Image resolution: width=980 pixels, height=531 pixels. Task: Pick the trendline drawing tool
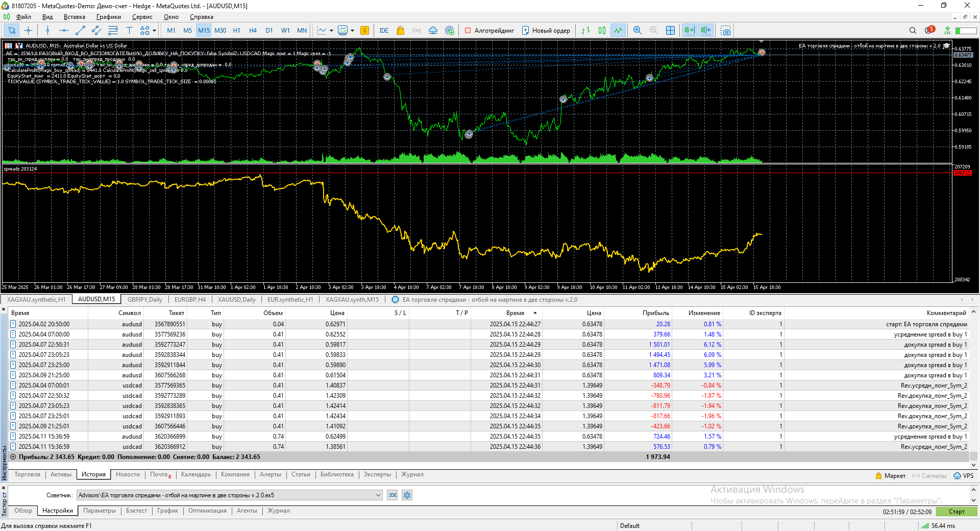[x=80, y=31]
